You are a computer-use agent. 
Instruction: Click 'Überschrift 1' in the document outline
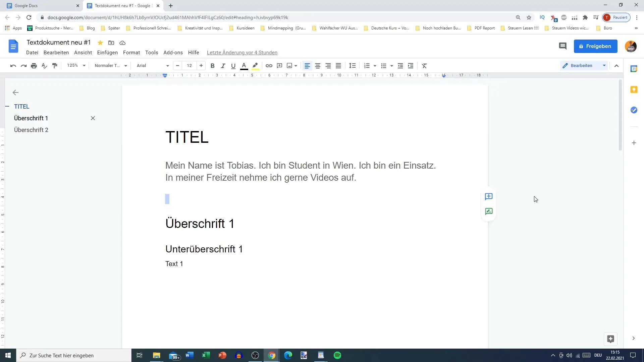[x=31, y=118]
